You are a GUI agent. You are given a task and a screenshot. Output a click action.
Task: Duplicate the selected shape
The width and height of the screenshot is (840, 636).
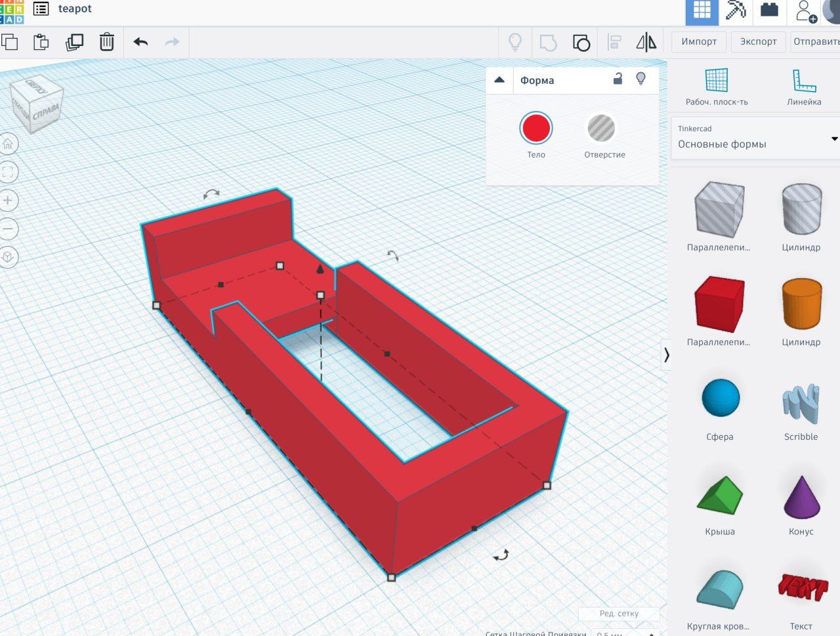(74, 42)
